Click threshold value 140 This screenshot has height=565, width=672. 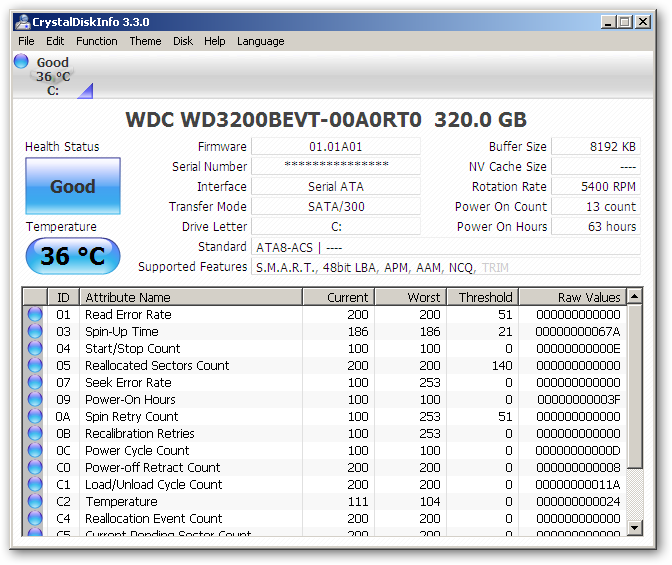tap(502, 366)
